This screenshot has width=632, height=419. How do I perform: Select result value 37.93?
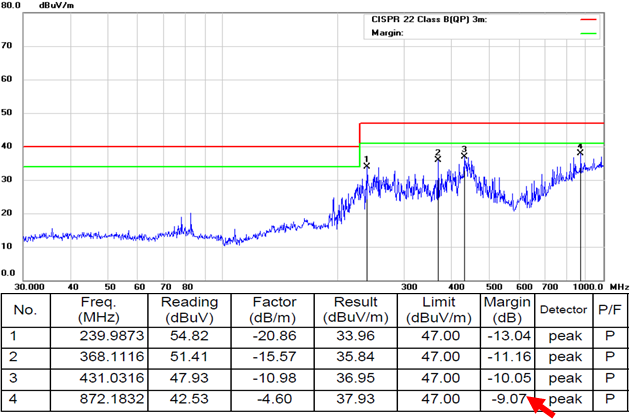356,399
